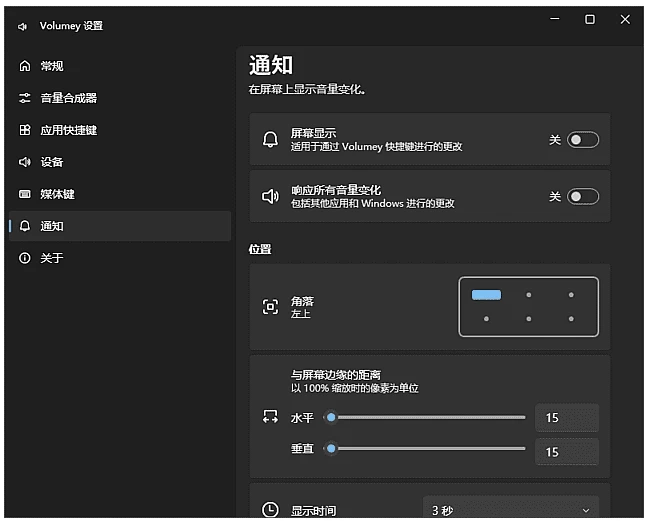Click the 位置 section heading

(x=260, y=249)
